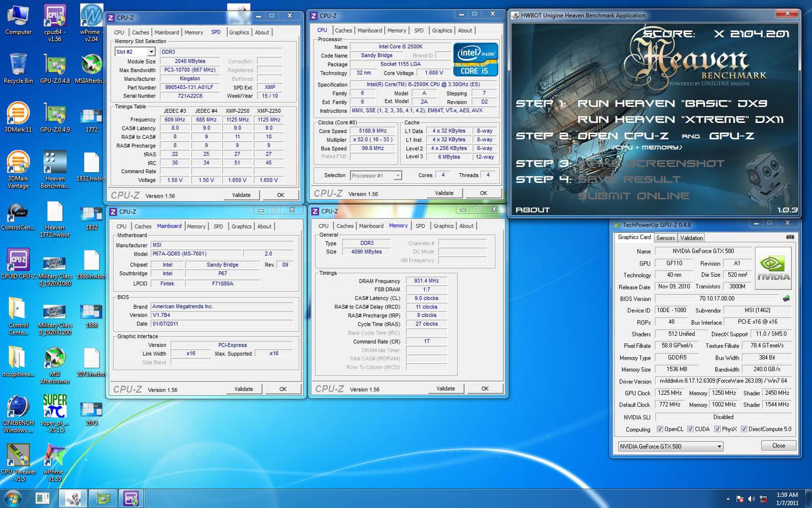
Task: Click RUN HEAVEN XTREME DX11
Action: click(681, 120)
